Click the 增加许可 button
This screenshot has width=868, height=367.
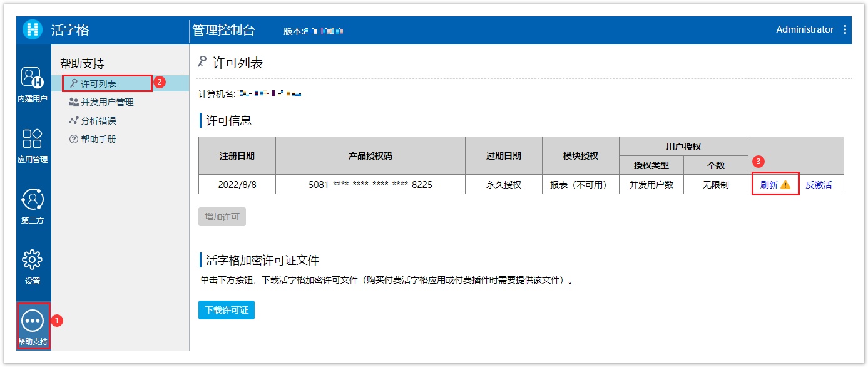222,217
